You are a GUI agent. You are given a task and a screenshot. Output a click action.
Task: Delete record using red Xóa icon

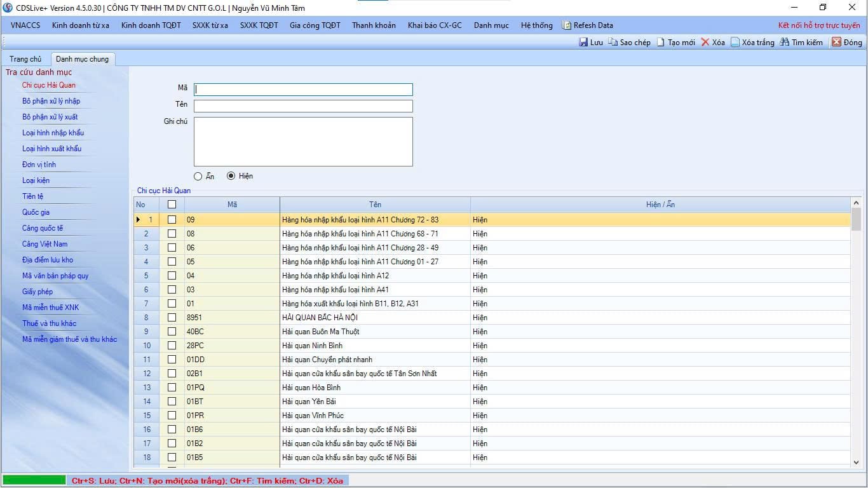[705, 43]
